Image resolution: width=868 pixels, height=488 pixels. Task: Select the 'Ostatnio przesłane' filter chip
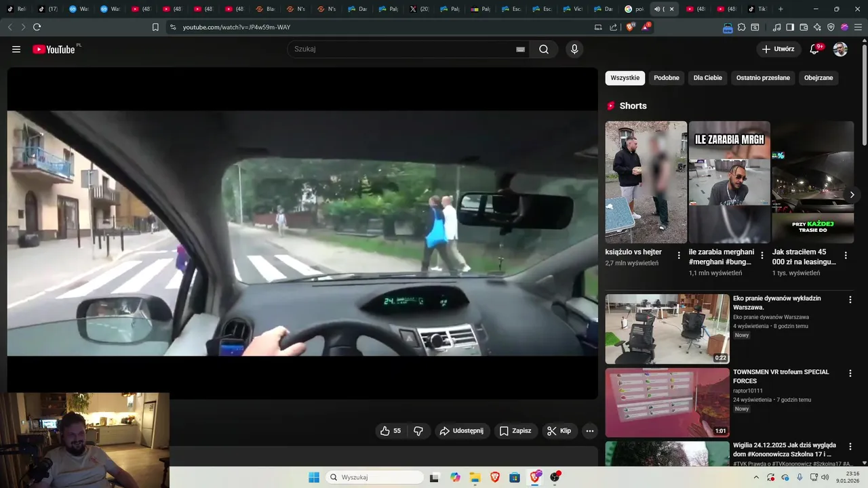(763, 78)
